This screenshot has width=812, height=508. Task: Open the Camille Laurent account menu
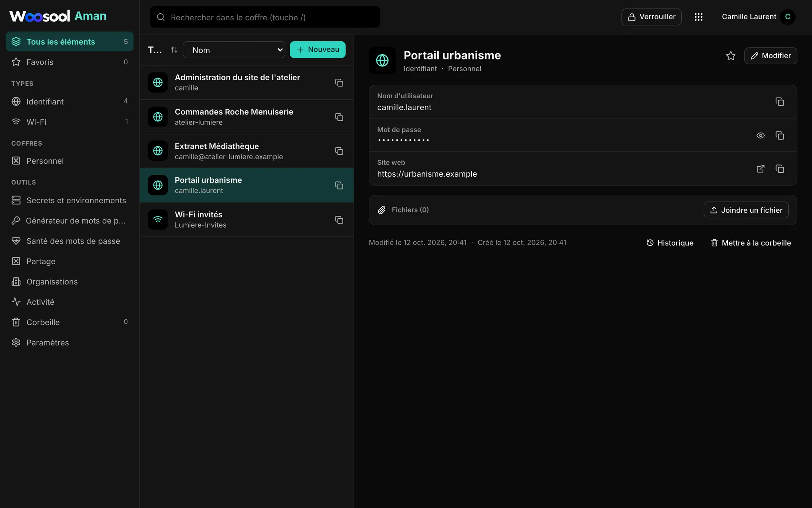(758, 17)
